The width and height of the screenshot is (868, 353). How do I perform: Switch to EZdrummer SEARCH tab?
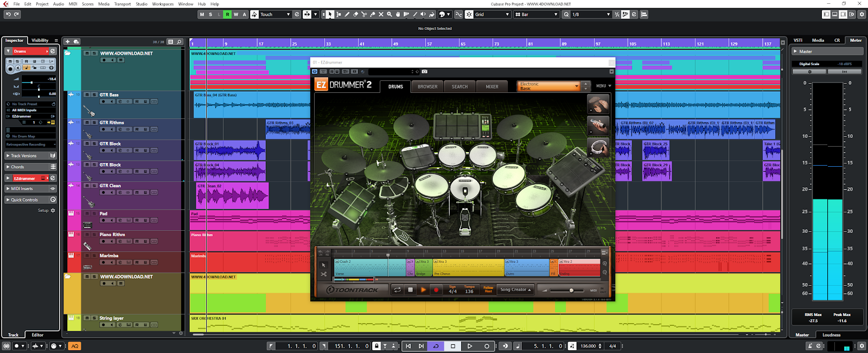(459, 86)
